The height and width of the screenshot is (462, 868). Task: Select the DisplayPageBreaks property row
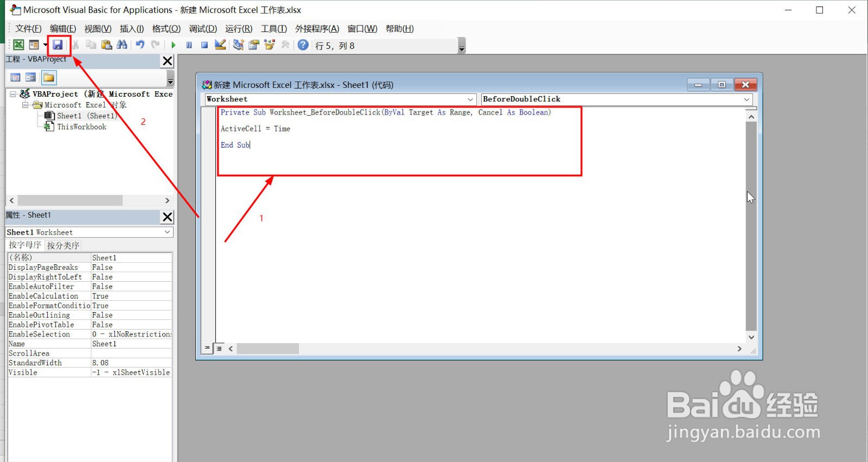click(x=90, y=267)
